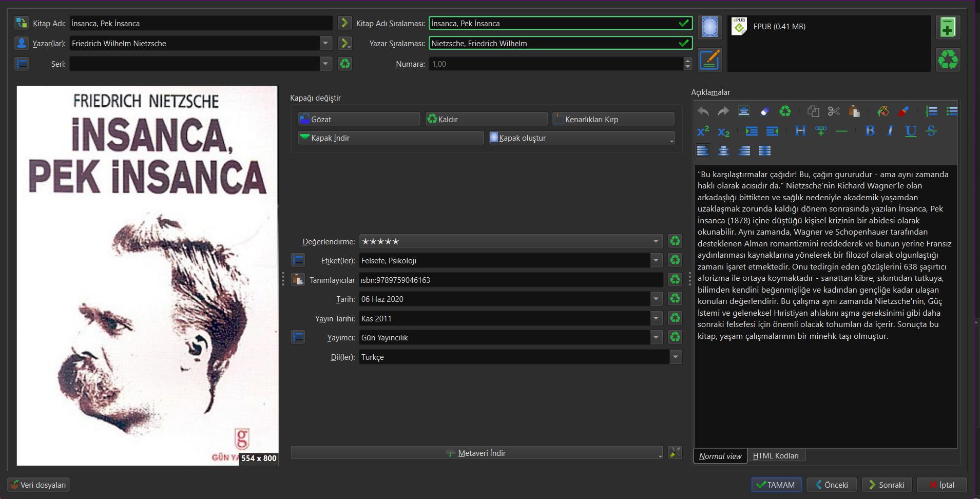The height and width of the screenshot is (499, 980).
Task: Justify comment text
Action: tap(764, 150)
